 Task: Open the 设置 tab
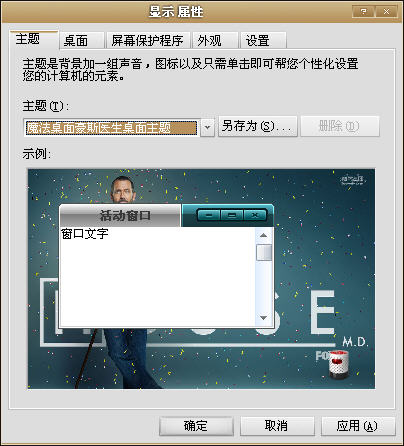coord(263,41)
